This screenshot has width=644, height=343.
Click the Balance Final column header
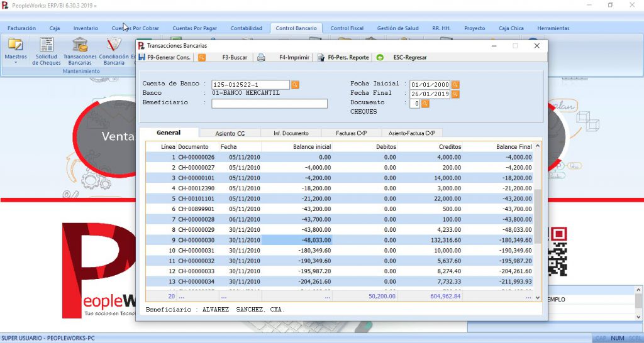(x=498, y=147)
